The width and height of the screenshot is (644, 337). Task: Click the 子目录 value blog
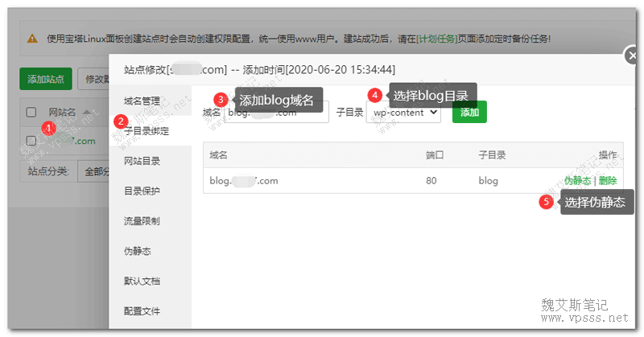click(488, 181)
